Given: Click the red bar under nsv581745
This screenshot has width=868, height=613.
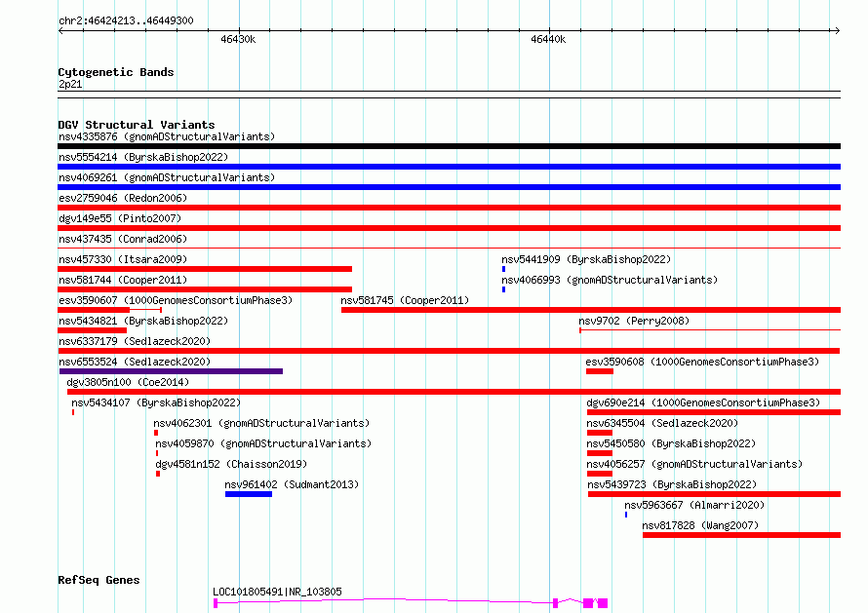Looking at the screenshot, I should click(591, 310).
